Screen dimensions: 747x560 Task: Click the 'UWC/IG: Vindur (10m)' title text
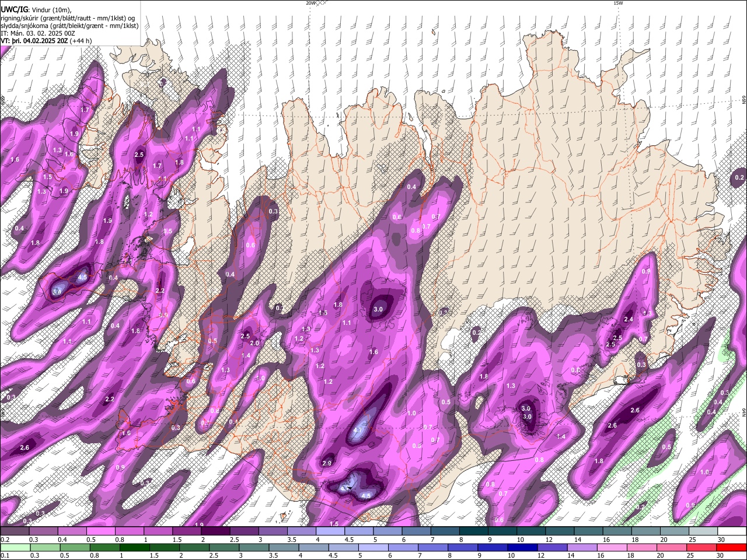36,10
